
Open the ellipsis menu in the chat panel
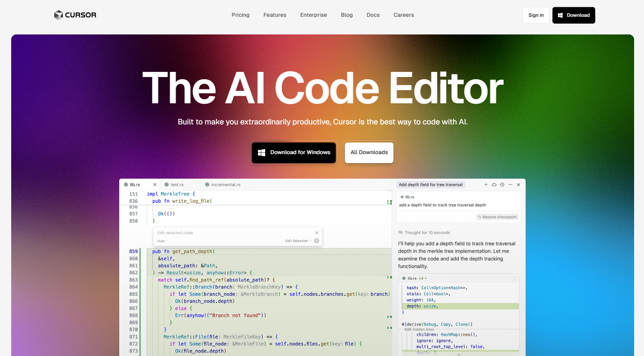point(511,185)
